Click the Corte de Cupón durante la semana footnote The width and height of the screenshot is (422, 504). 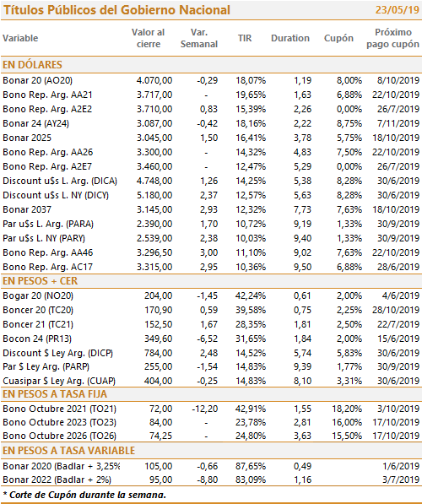[84, 495]
